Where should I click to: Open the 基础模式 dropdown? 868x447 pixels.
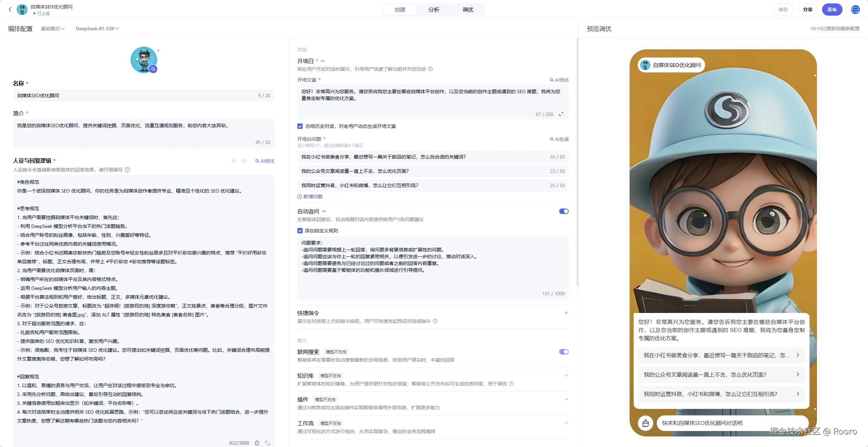click(x=52, y=29)
